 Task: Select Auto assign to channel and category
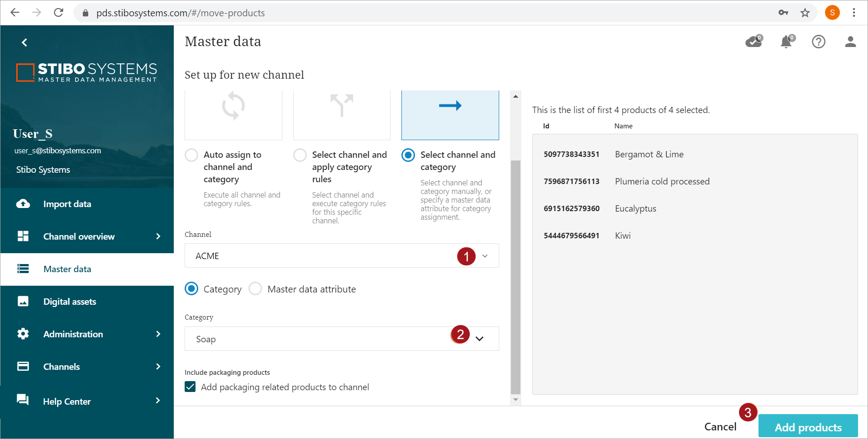[191, 155]
